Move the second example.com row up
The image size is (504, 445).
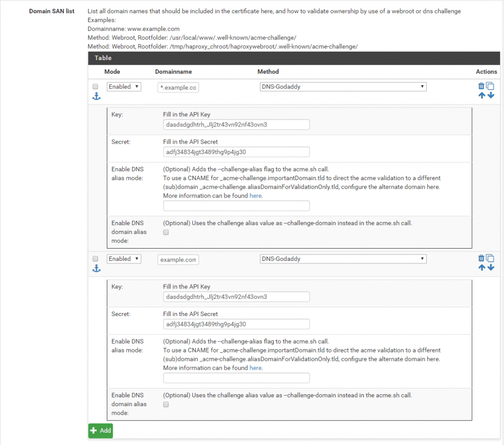482,267
